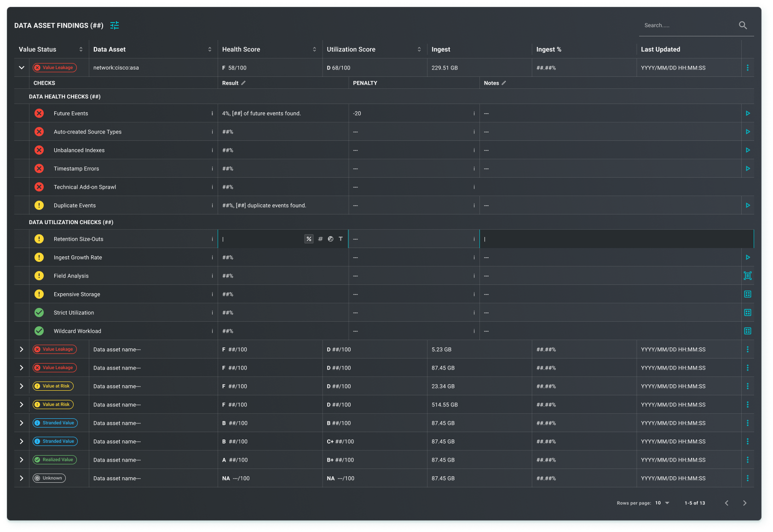
Task: Go to the next results page
Action: coord(744,503)
